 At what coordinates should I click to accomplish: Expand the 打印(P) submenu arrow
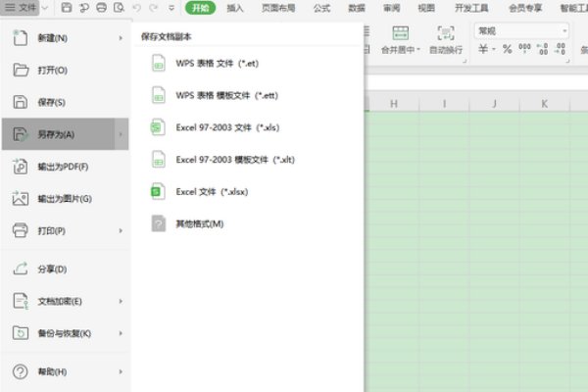(x=121, y=230)
